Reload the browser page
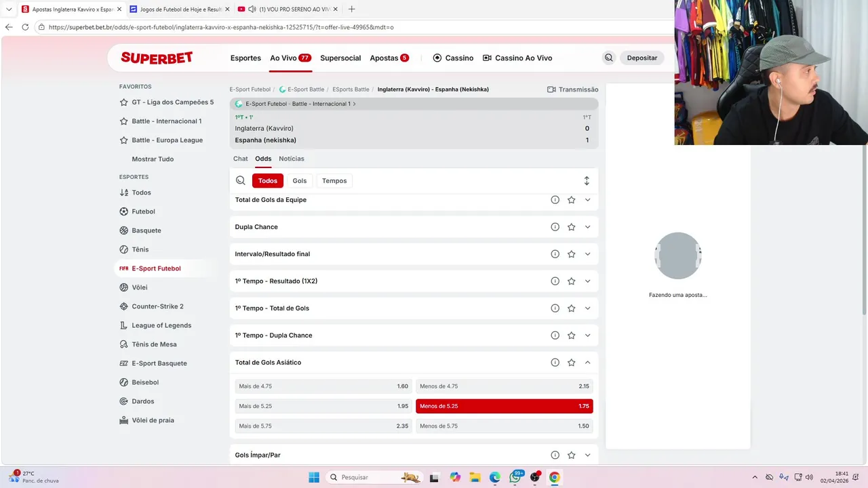 pos(25,27)
